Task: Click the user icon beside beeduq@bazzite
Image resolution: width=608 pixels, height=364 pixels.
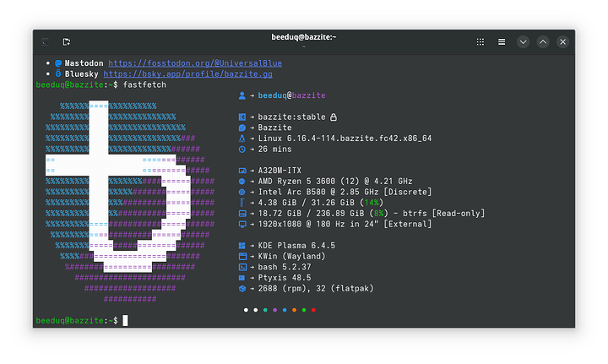Action: (x=242, y=96)
